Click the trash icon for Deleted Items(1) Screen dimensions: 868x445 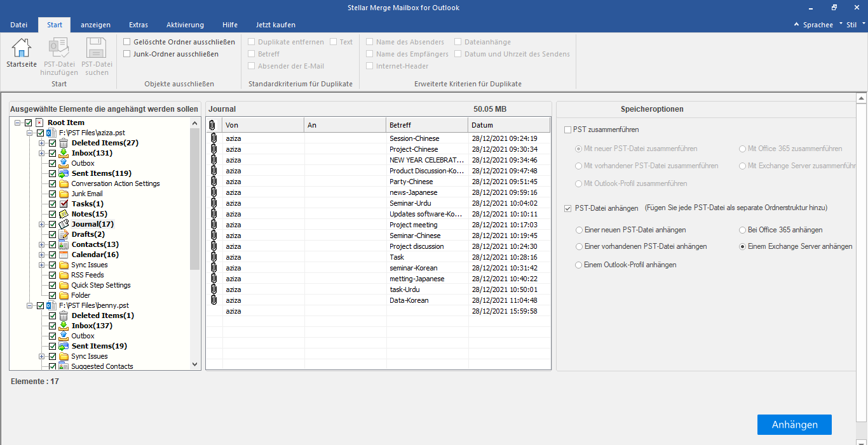point(64,315)
